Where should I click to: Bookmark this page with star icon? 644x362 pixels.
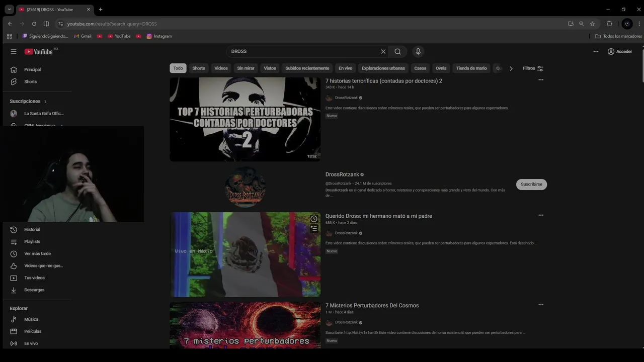[592, 24]
